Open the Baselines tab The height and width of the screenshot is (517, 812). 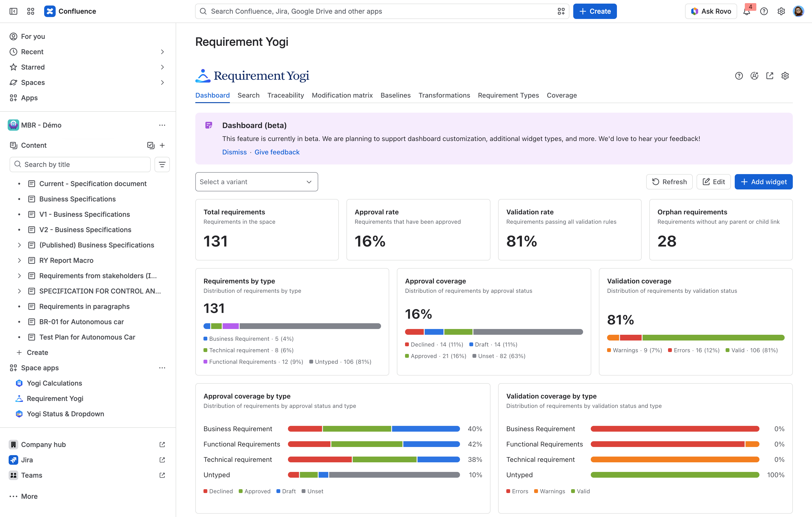[395, 95]
